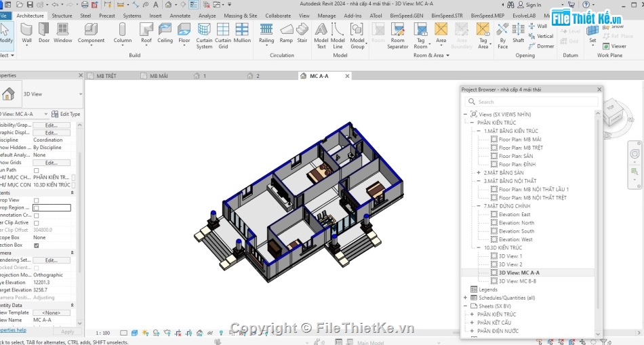Click the Model Line tool

(338, 36)
